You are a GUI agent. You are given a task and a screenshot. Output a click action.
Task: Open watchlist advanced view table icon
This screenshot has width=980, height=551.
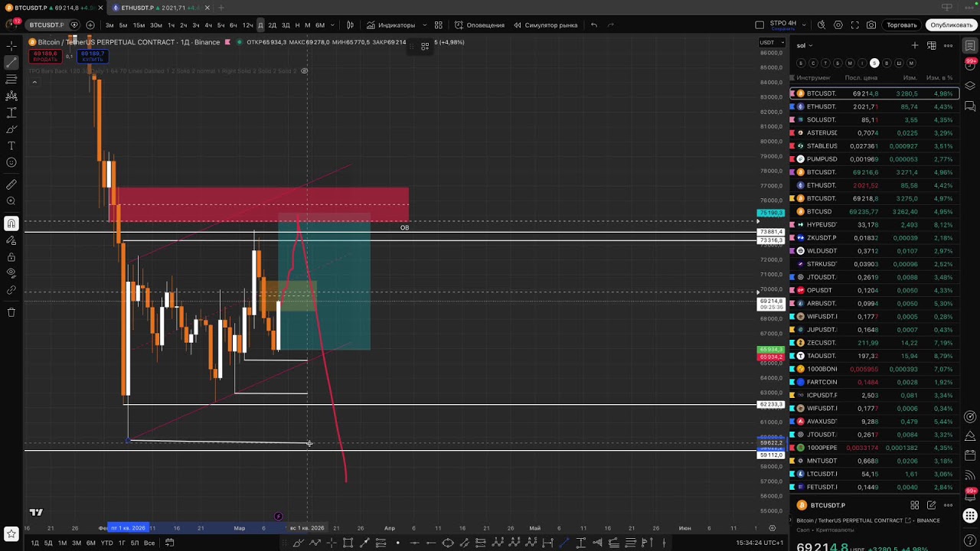point(932,46)
